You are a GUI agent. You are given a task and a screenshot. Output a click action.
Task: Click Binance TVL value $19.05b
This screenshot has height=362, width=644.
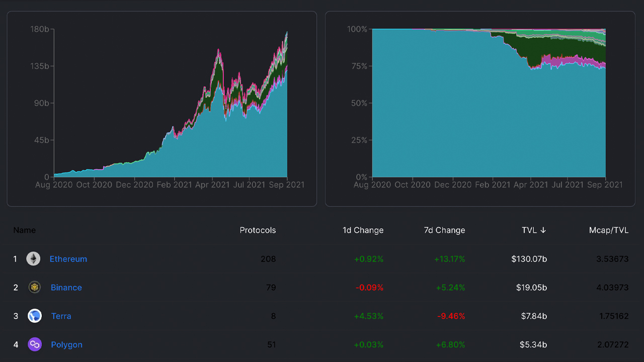coord(531,288)
